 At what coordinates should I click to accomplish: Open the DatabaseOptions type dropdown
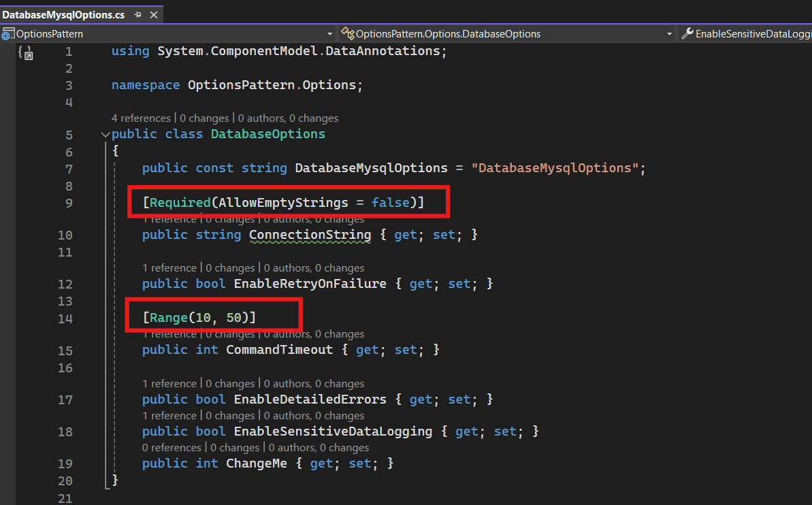[x=668, y=33]
